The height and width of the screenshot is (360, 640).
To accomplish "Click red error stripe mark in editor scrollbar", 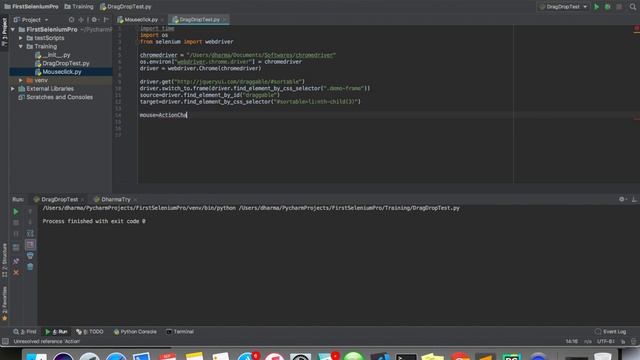I will [x=637, y=119].
